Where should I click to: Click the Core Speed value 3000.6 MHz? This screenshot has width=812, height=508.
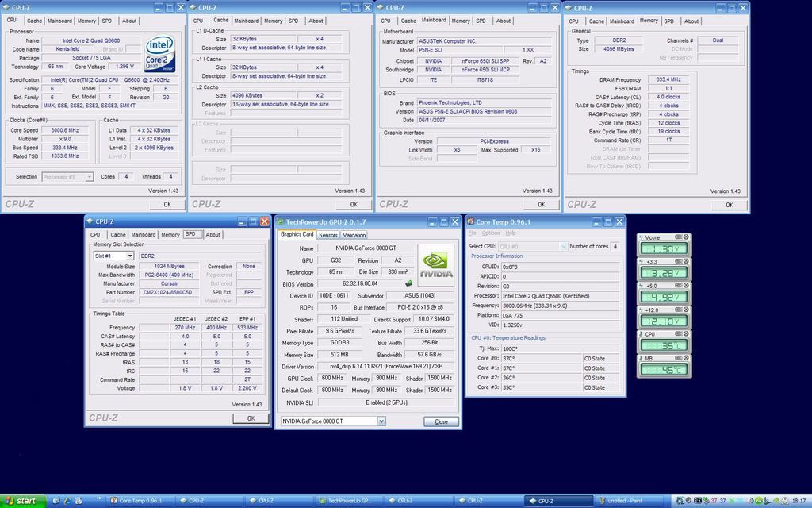(65, 131)
